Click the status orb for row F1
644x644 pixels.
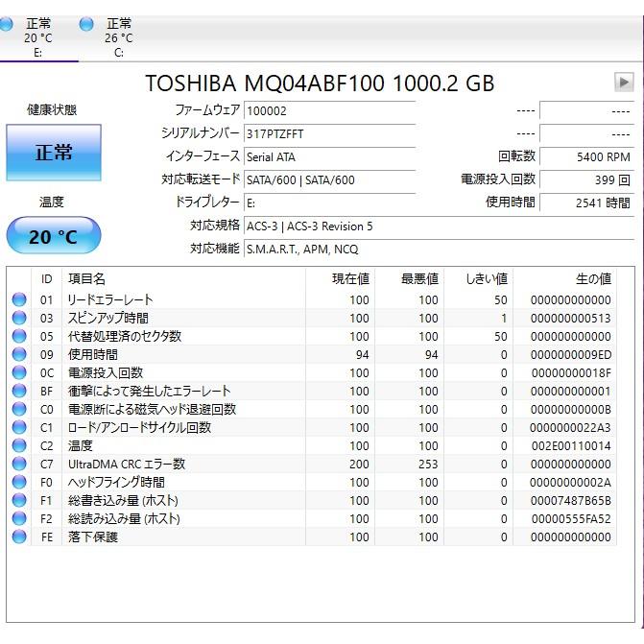pyautogui.click(x=19, y=500)
